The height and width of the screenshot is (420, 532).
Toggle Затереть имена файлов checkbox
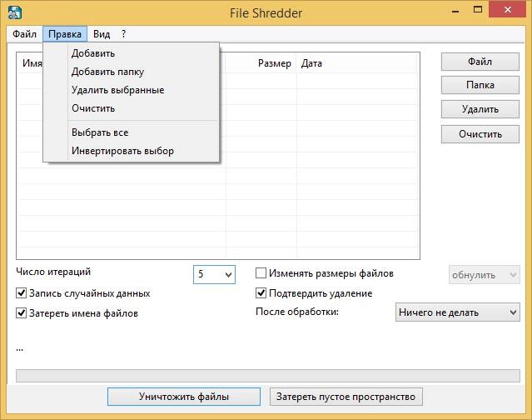(21, 313)
